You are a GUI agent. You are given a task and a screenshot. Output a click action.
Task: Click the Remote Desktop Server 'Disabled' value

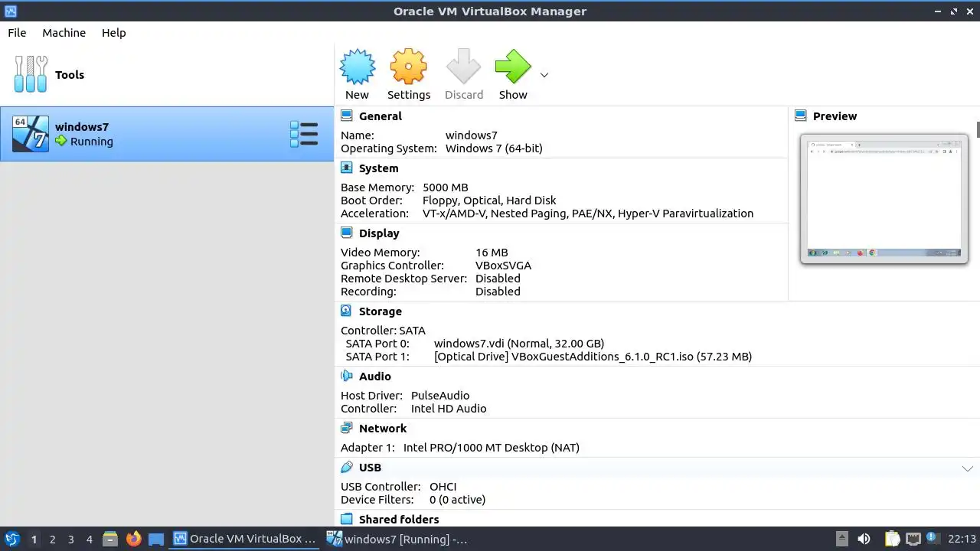498,279
